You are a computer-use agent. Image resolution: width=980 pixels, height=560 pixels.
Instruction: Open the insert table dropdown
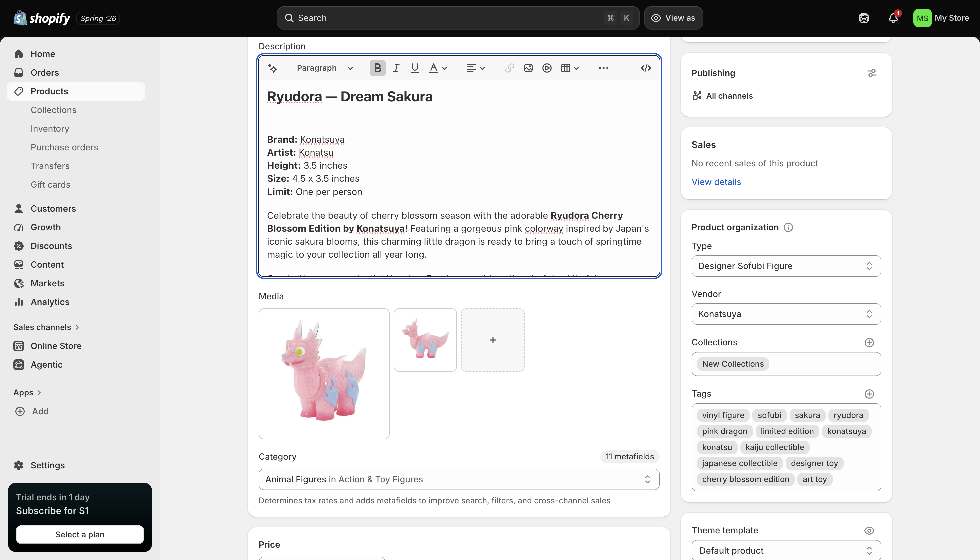[x=570, y=68]
